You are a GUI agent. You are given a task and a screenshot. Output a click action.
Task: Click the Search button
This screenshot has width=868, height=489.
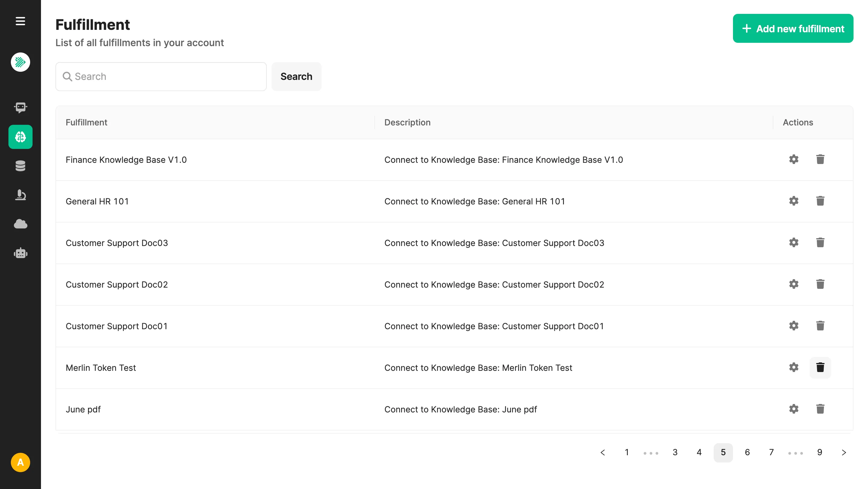click(296, 77)
